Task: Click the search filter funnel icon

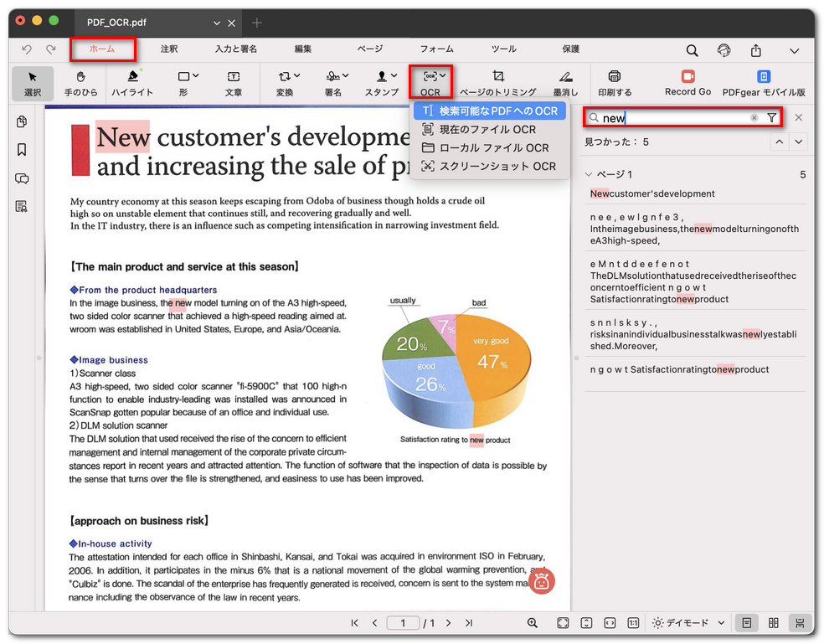Action: click(x=771, y=118)
